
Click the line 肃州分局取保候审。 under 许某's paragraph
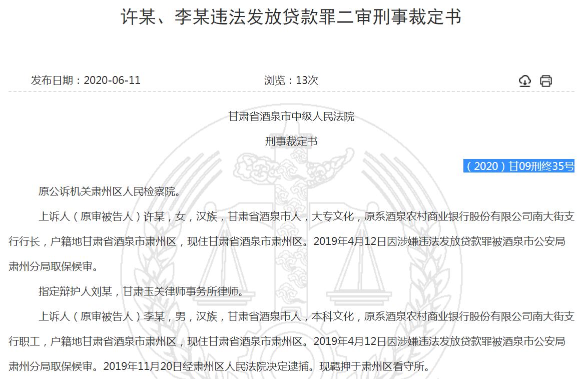52,266
